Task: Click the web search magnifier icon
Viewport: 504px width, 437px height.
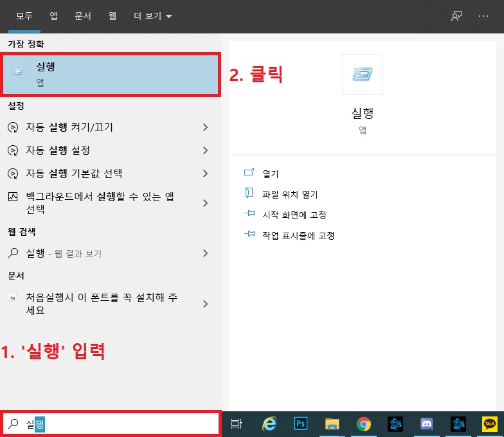Action: (x=13, y=253)
